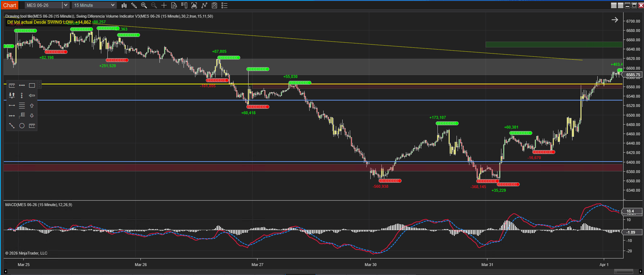Image resolution: width=644 pixels, height=275 pixels.
Task: Select the rectangle drawing tool
Action: tap(32, 85)
